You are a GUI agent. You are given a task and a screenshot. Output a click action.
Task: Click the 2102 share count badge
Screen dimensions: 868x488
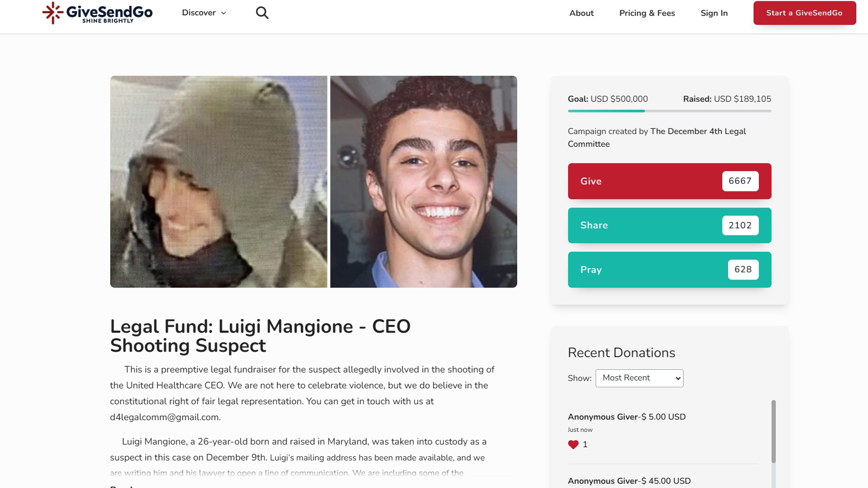point(740,226)
